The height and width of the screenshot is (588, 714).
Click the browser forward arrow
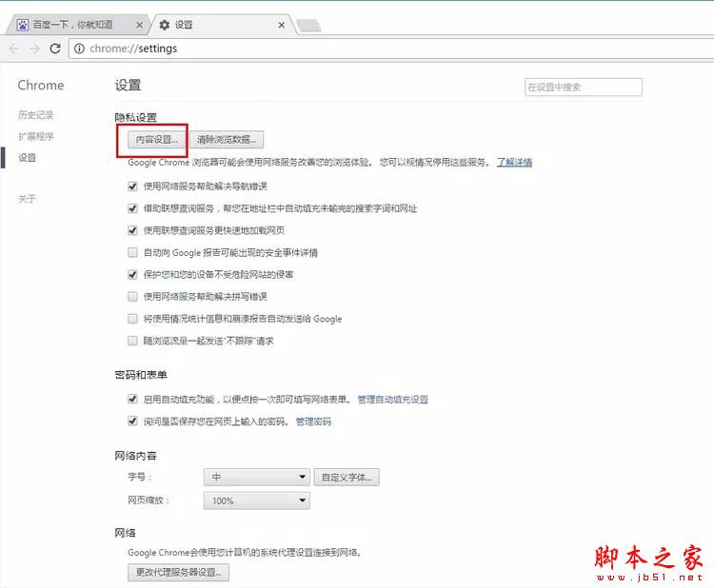click(x=34, y=49)
